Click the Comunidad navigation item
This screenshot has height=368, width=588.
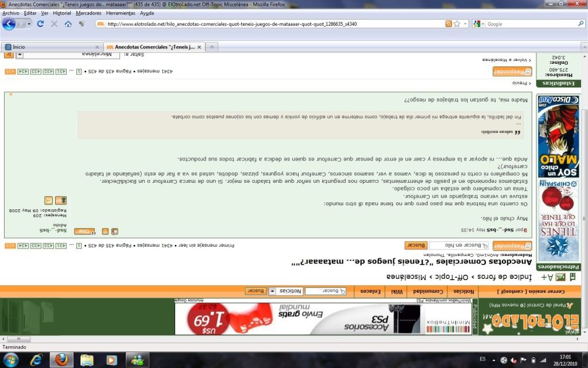pyautogui.click(x=428, y=292)
